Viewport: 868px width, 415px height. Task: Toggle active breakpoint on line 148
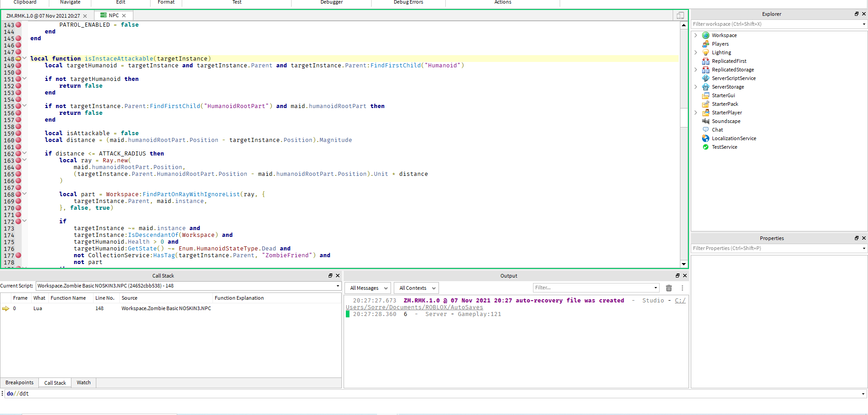point(19,59)
